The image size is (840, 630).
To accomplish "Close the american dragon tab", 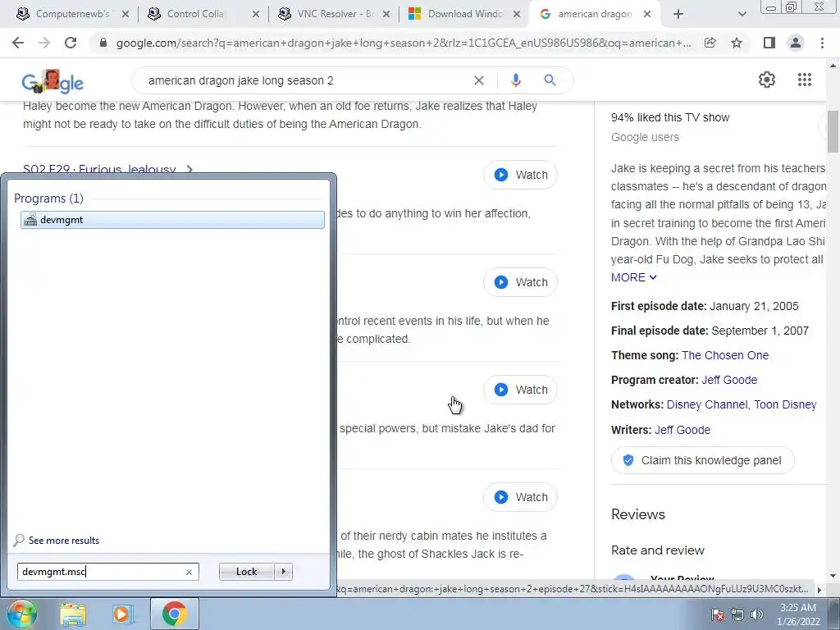I will tap(647, 15).
